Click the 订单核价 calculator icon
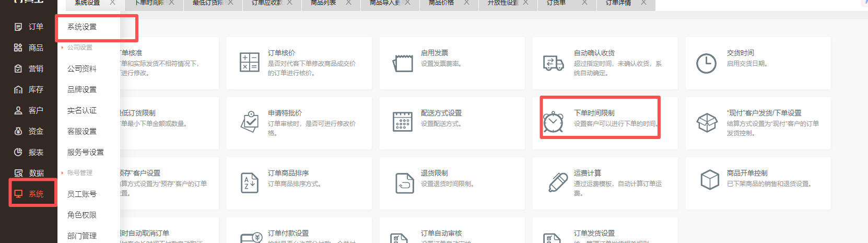 point(249,62)
